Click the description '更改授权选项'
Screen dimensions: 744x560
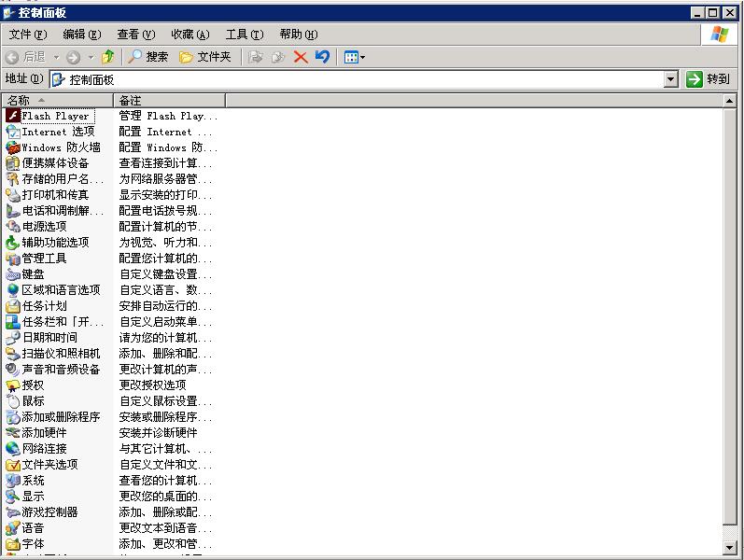[152, 385]
